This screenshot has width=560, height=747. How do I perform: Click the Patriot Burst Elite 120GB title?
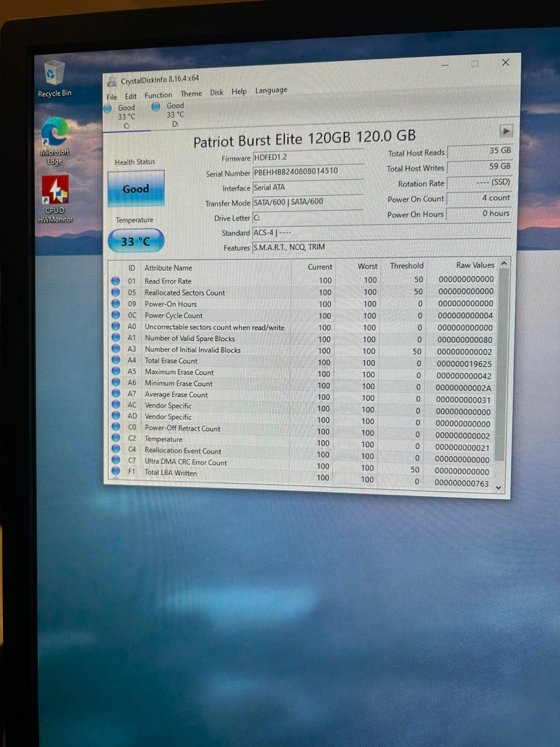click(304, 139)
